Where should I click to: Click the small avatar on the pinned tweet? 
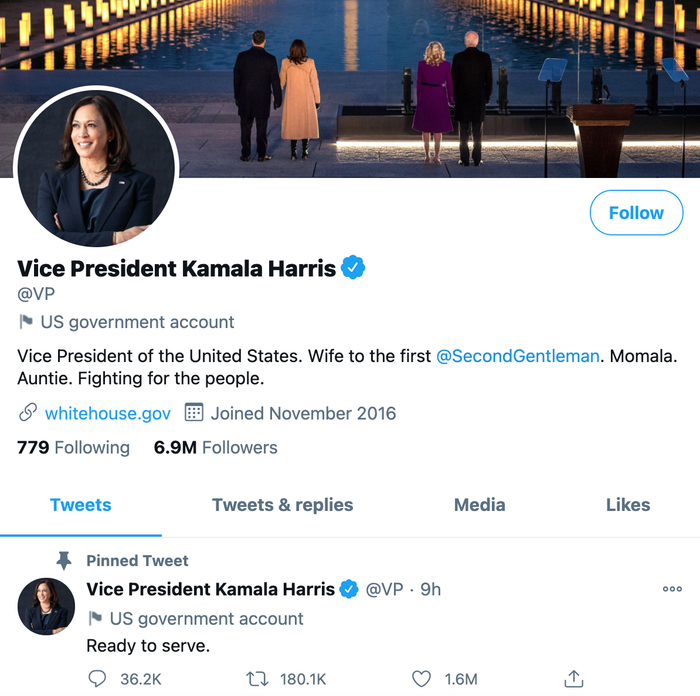tap(46, 607)
